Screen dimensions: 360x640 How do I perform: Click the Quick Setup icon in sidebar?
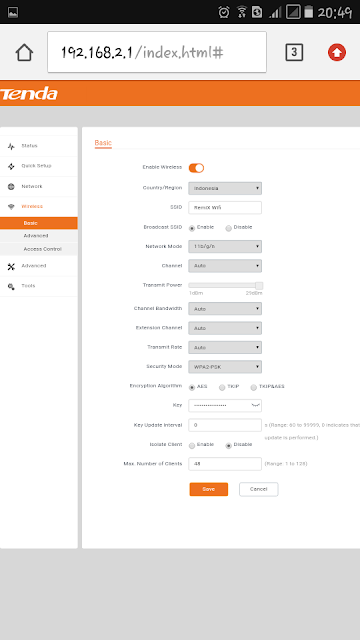point(11,166)
